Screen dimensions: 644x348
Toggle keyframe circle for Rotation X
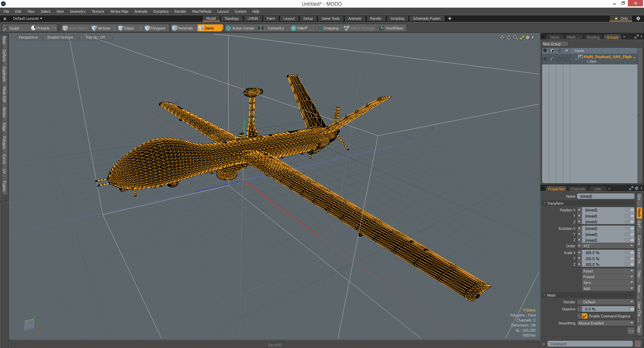[x=579, y=229]
